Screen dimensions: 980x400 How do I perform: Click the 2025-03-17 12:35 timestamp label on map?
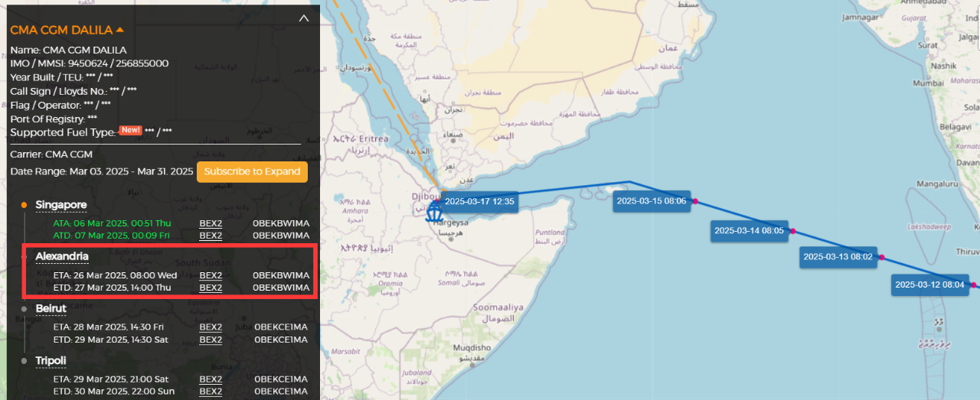[480, 202]
